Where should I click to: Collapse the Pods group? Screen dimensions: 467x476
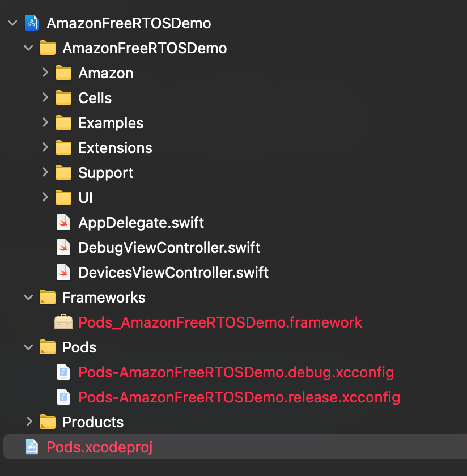click(x=29, y=347)
